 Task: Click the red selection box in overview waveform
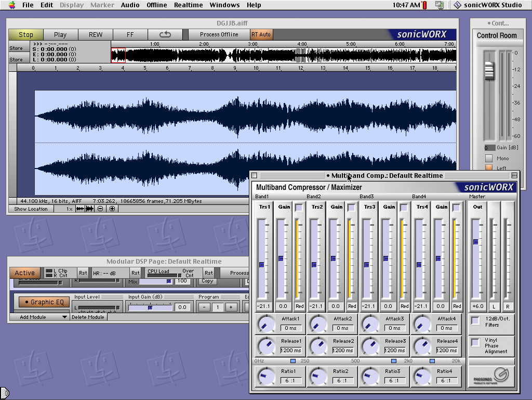point(118,55)
